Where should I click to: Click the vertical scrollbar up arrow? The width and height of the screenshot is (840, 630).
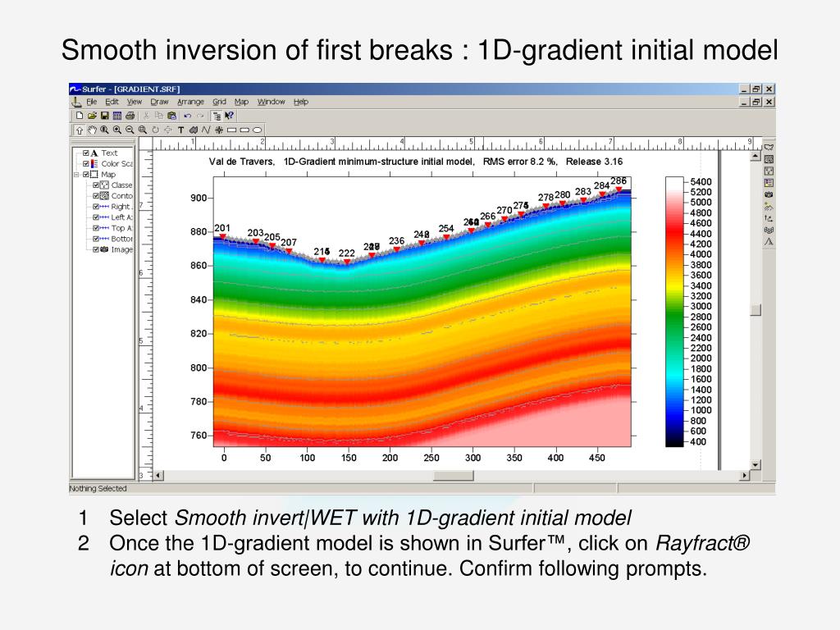point(755,155)
